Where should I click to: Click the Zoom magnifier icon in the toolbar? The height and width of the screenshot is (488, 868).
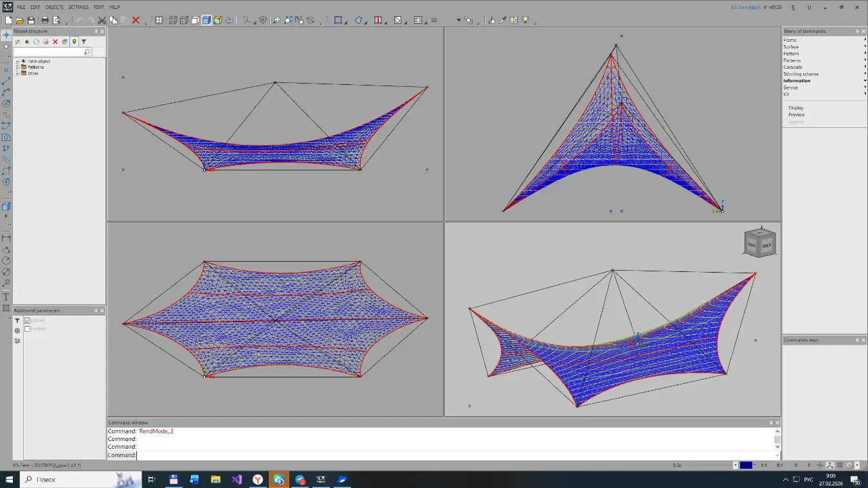(276, 20)
